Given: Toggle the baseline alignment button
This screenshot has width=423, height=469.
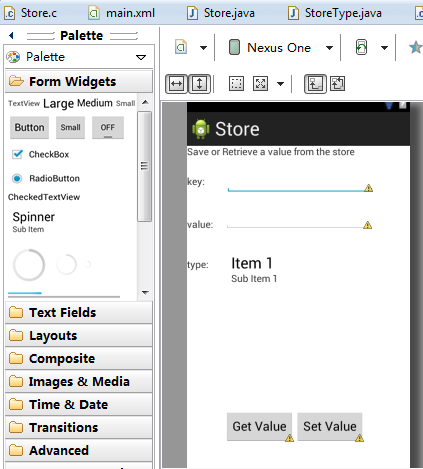Looking at the screenshot, I should [x=315, y=84].
